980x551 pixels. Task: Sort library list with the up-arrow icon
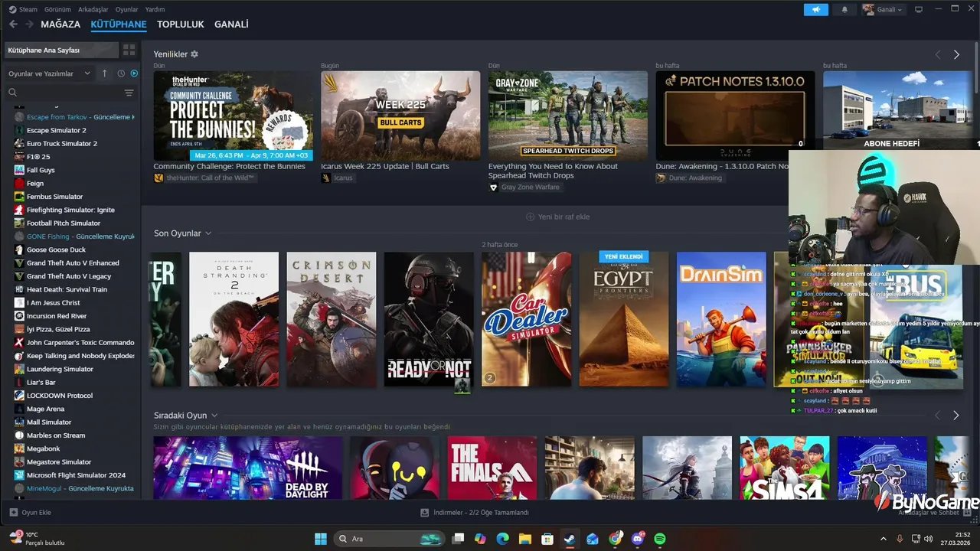[104, 73]
